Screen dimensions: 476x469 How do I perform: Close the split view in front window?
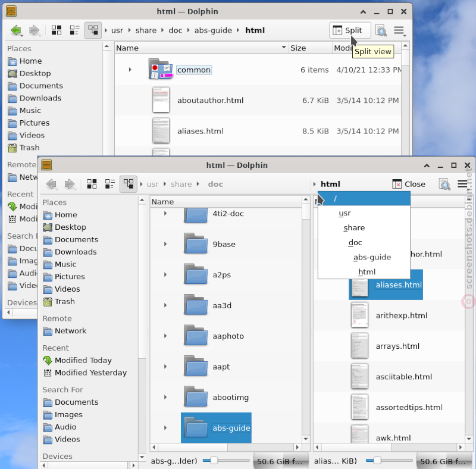click(x=409, y=184)
